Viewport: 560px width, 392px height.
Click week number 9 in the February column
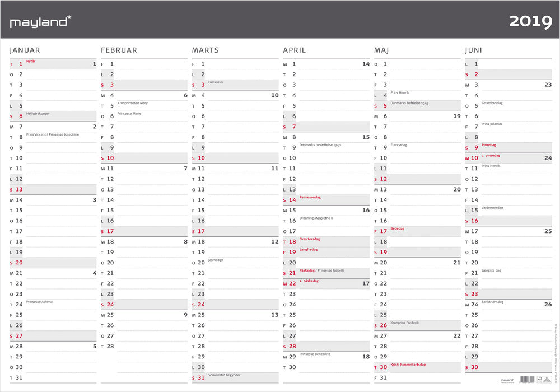click(185, 315)
